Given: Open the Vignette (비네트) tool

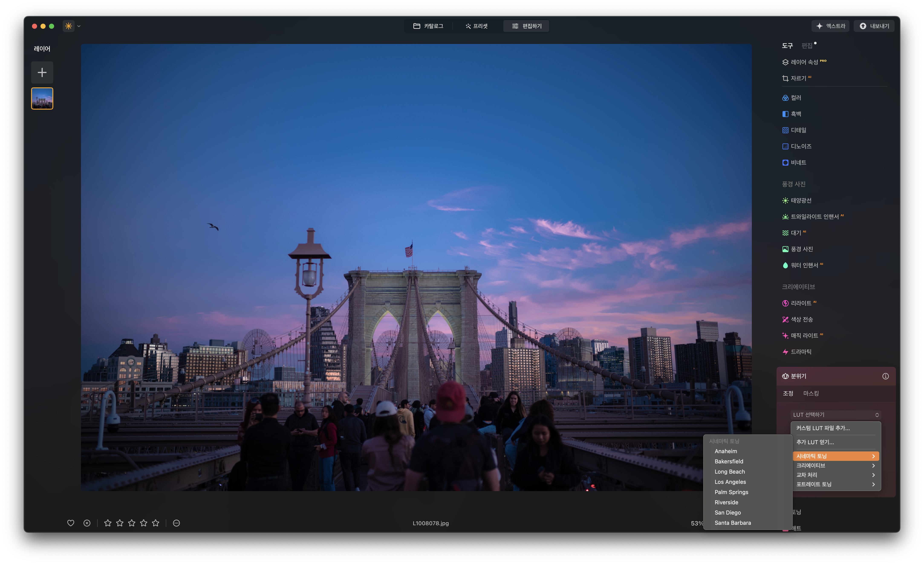Looking at the screenshot, I should pos(798,162).
